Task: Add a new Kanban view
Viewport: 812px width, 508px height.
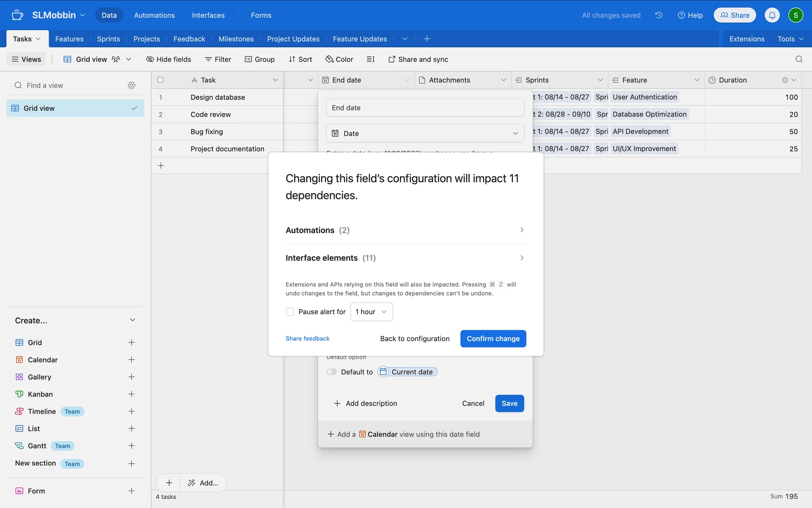Action: [x=132, y=394]
